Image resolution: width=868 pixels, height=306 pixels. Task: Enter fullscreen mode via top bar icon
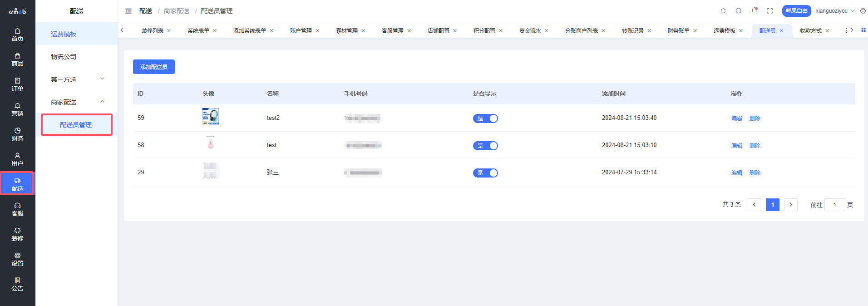point(770,11)
